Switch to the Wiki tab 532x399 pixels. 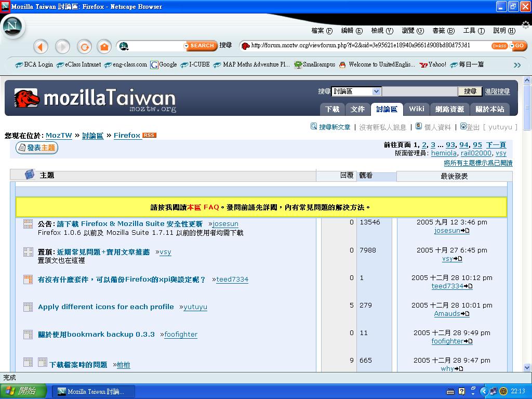pos(417,109)
